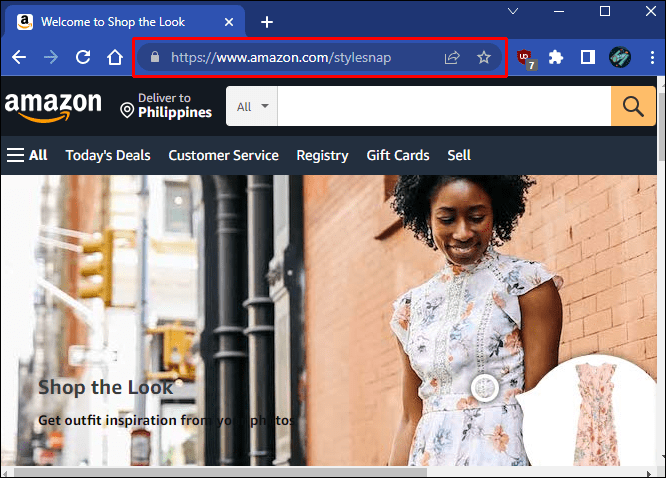
Task: Open the Chrome three-dot menu
Action: click(x=652, y=57)
